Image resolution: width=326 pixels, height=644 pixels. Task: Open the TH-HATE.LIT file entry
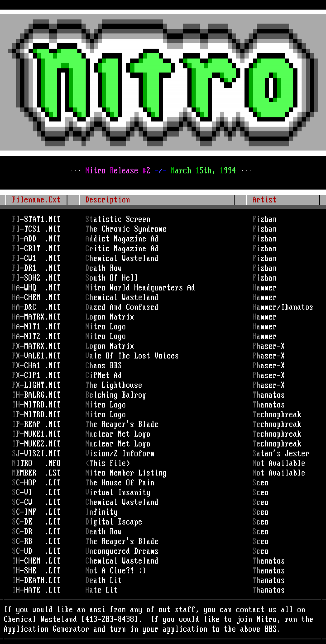point(36,590)
